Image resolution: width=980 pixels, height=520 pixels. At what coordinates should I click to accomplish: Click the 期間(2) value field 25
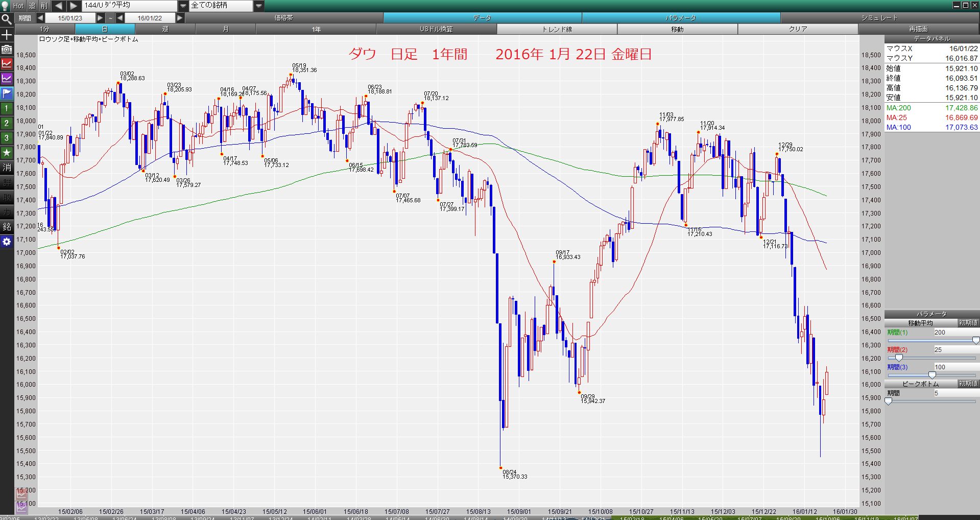click(956, 349)
